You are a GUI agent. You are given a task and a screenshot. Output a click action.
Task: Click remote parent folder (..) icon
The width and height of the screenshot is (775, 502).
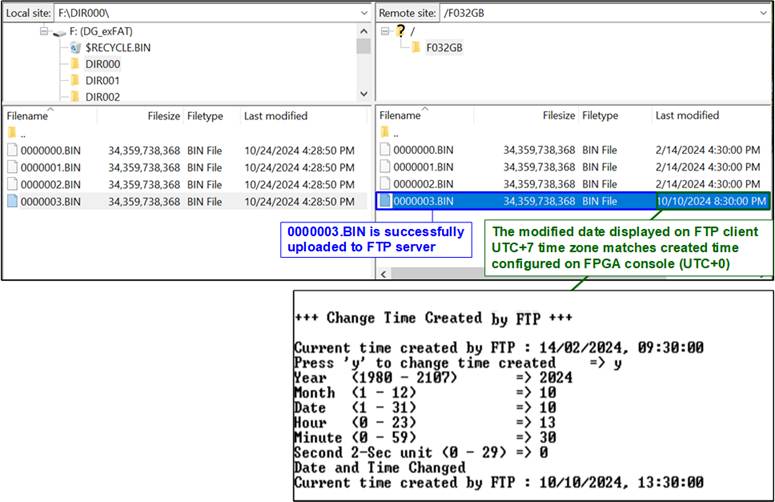385,132
